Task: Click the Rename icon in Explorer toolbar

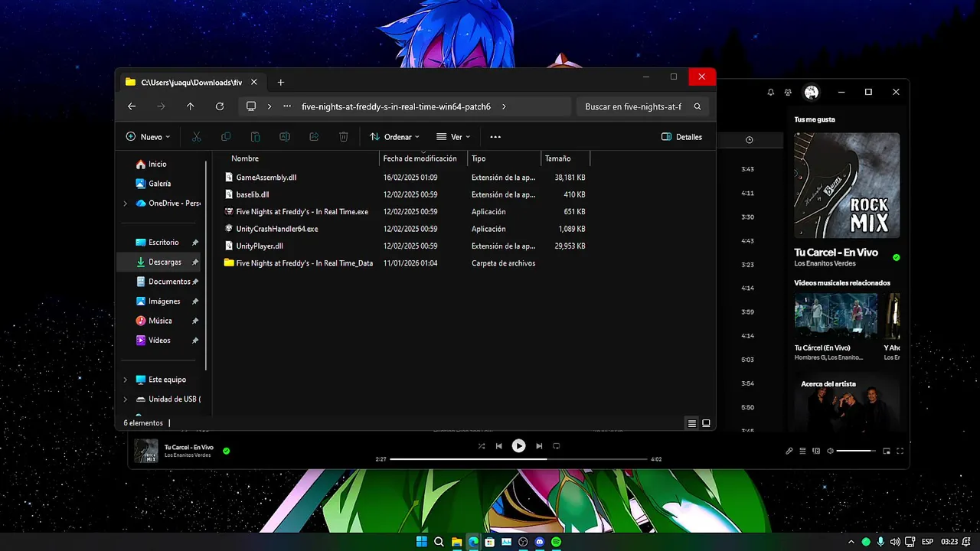Action: [x=285, y=137]
